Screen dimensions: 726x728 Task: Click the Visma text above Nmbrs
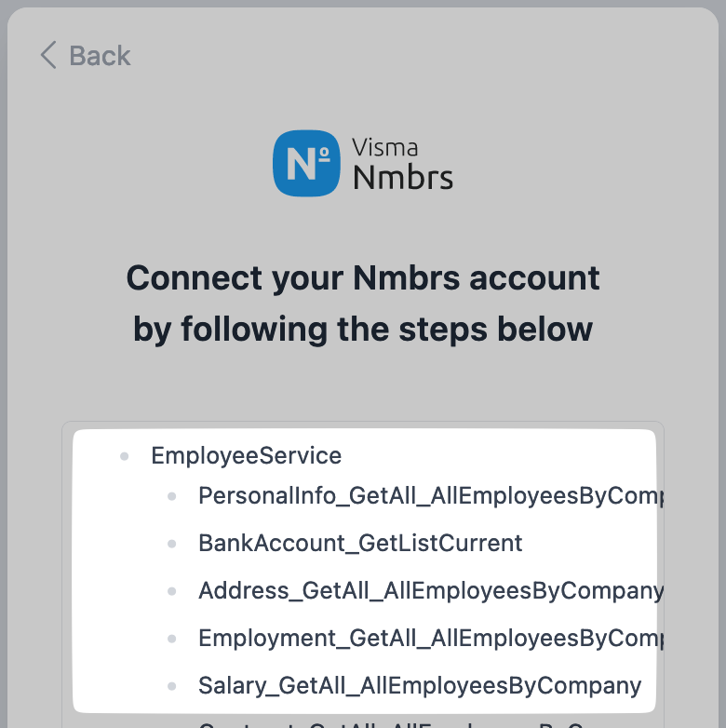click(385, 147)
